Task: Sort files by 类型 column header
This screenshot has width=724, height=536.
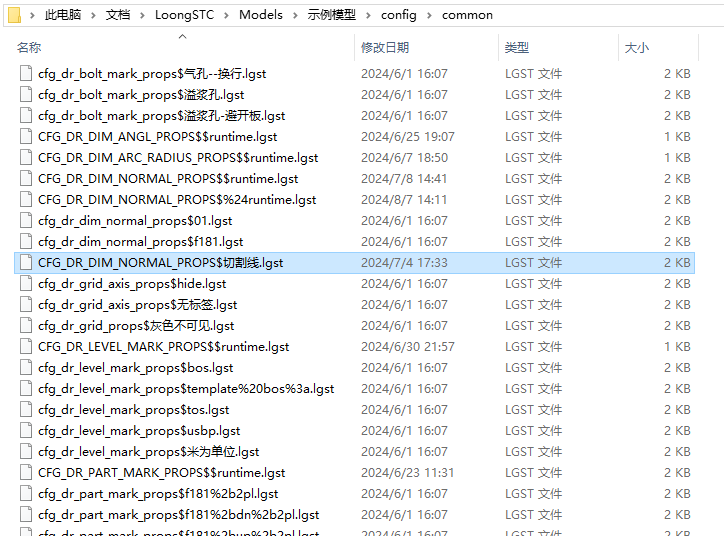Action: (516, 48)
